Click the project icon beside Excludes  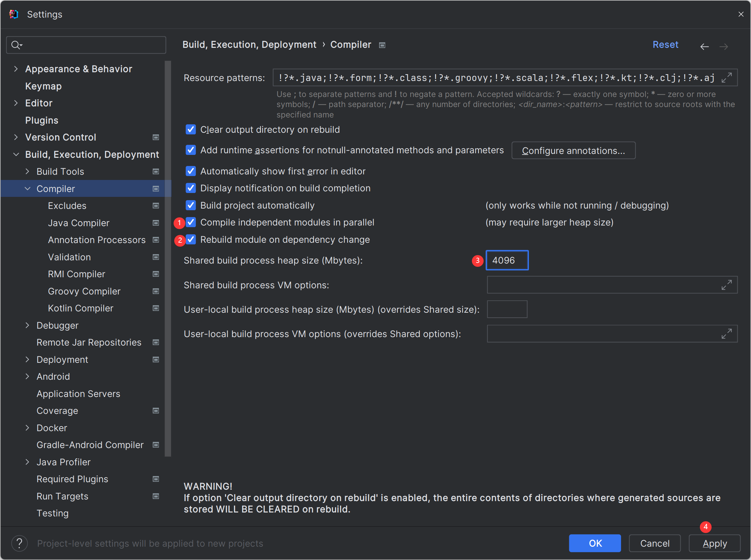(x=156, y=206)
